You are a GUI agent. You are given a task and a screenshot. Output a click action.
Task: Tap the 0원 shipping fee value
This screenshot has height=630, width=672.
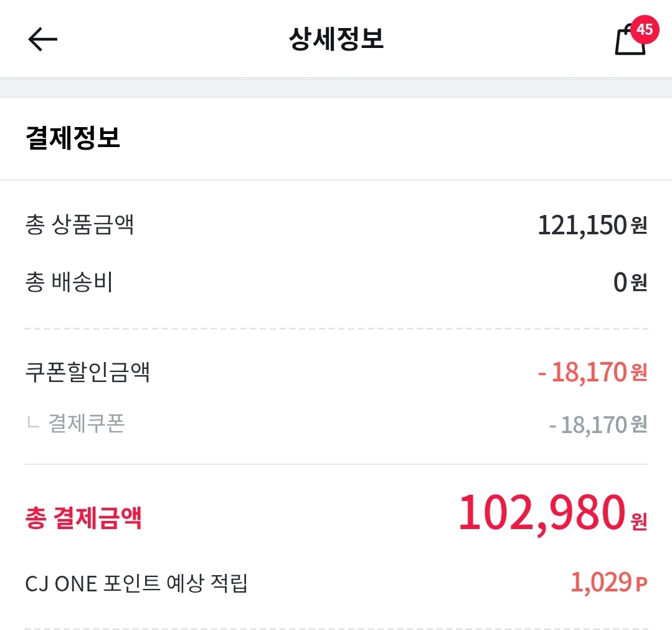coord(630,282)
